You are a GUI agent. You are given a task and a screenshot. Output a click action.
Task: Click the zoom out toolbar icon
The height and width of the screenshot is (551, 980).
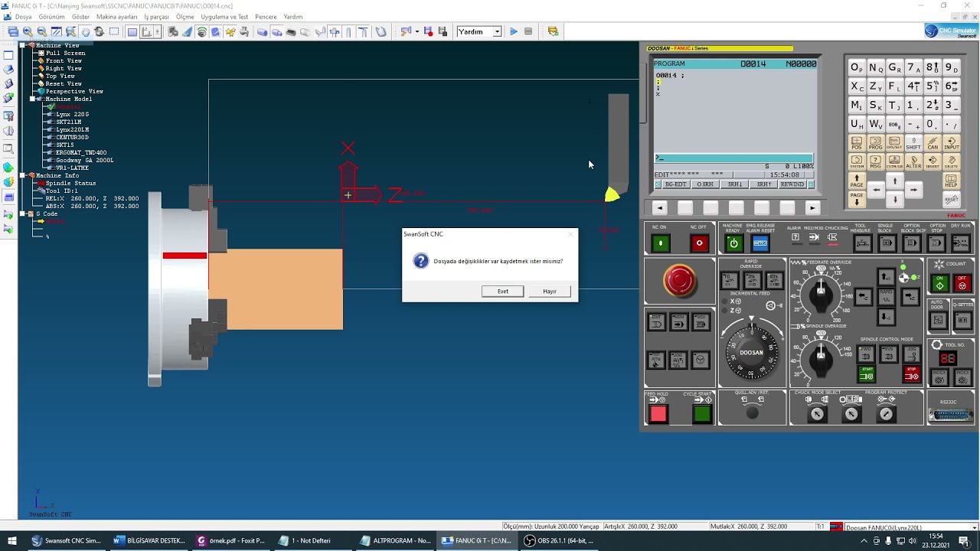click(41, 31)
